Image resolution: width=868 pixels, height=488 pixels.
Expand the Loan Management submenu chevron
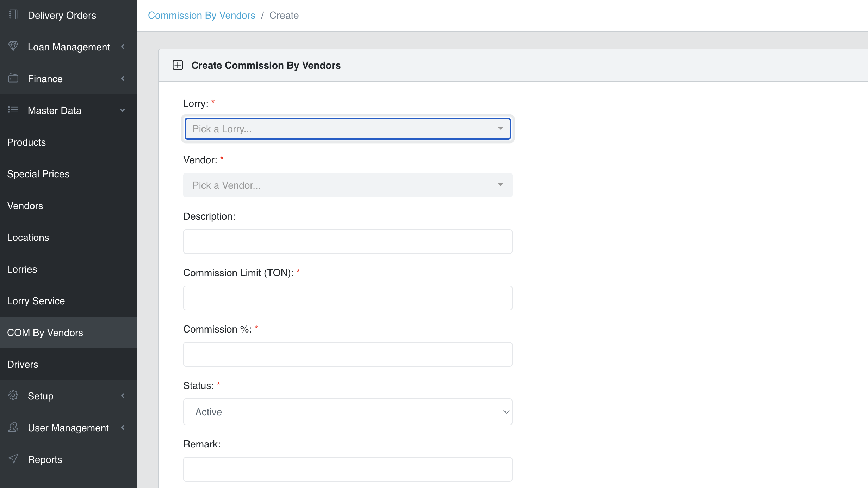tap(123, 47)
